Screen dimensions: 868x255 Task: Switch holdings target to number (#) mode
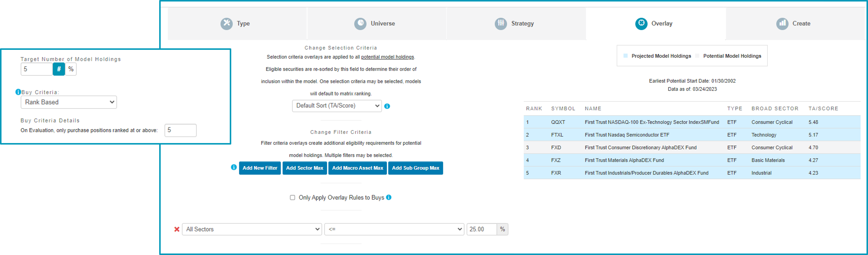59,69
